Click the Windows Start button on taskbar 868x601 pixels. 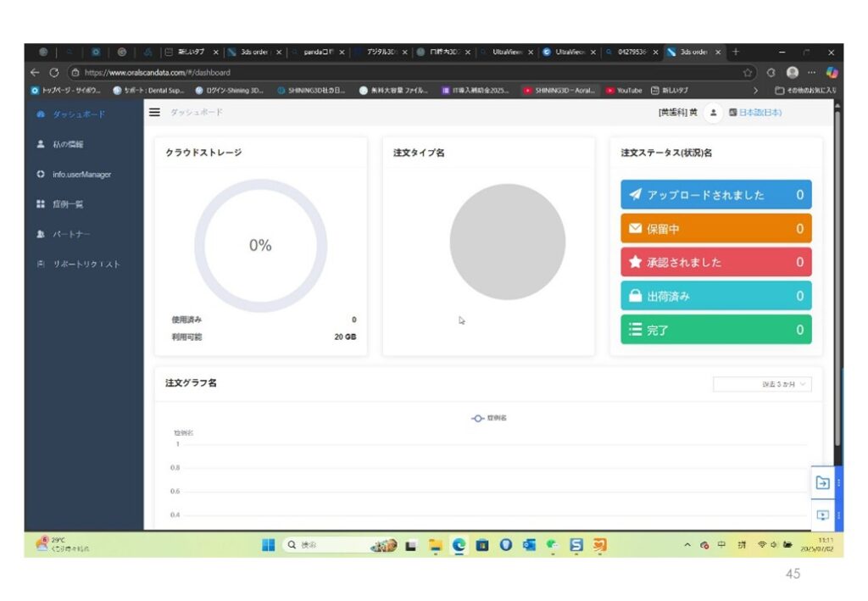(x=269, y=546)
